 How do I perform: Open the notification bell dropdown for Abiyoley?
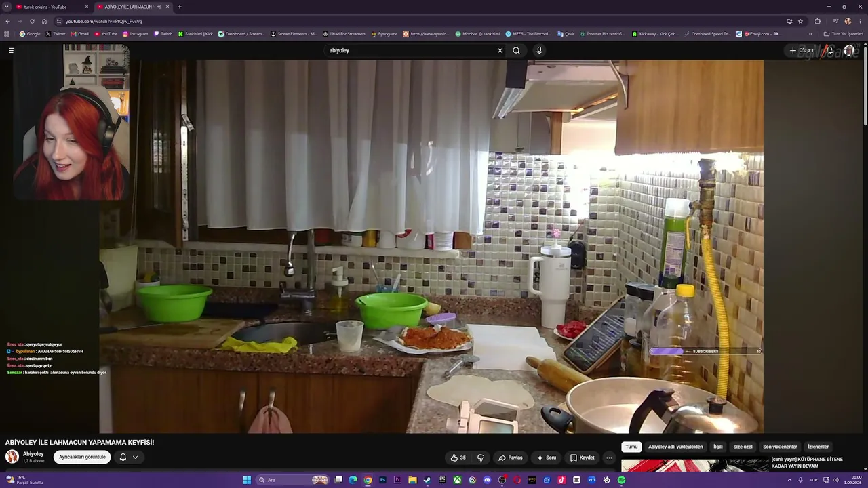click(x=128, y=457)
